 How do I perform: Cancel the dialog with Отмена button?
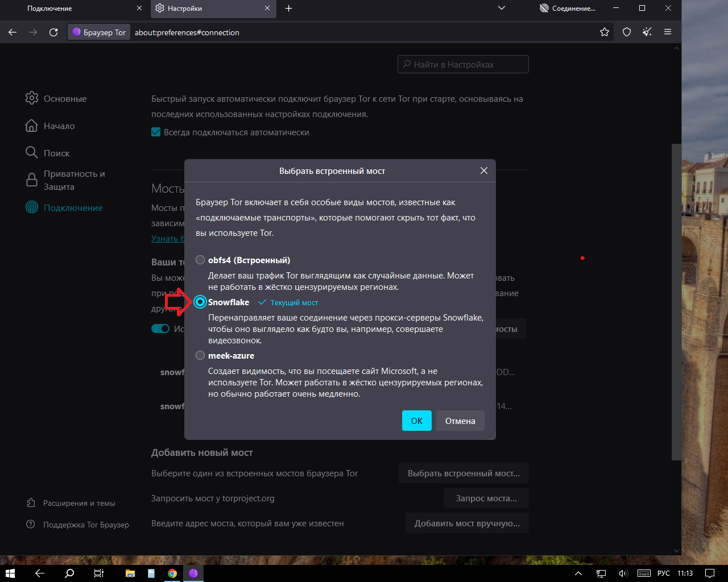[460, 421]
